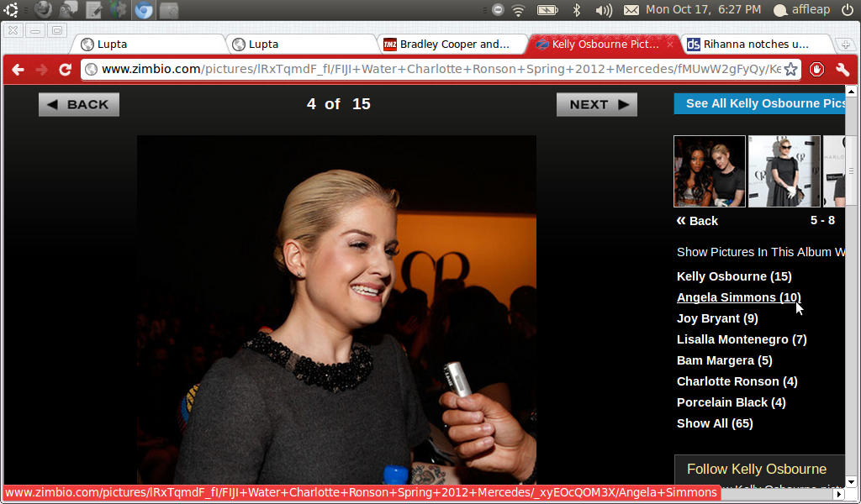Open the thumbnail showing two women together

pos(710,171)
